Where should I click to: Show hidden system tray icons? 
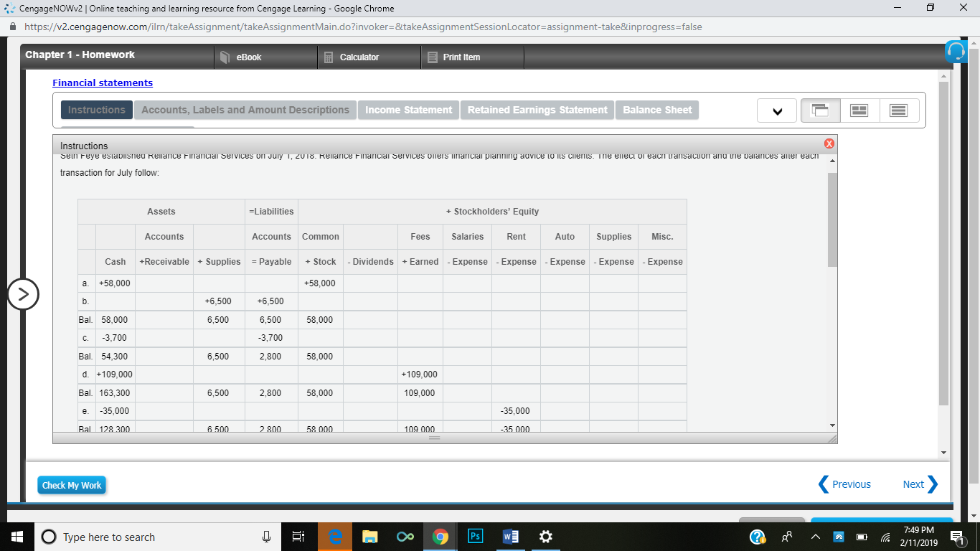tap(814, 536)
